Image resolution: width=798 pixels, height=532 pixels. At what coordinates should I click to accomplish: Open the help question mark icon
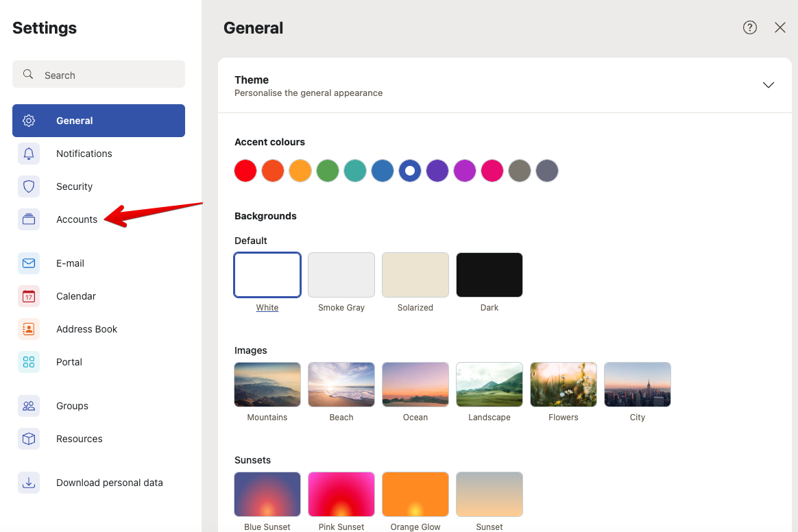point(750,27)
